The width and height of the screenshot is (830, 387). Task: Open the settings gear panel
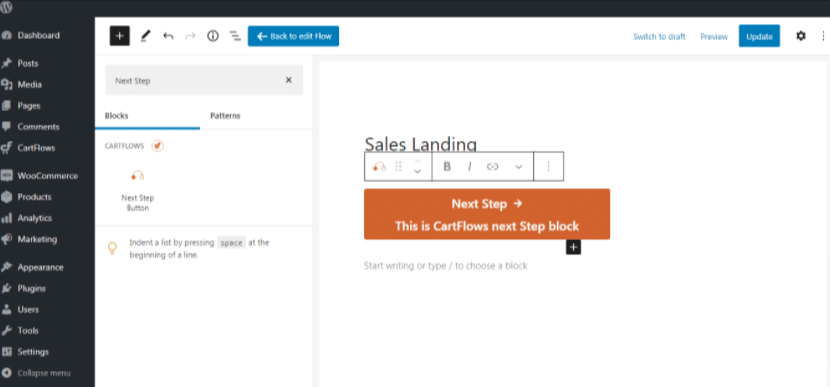pyautogui.click(x=801, y=36)
